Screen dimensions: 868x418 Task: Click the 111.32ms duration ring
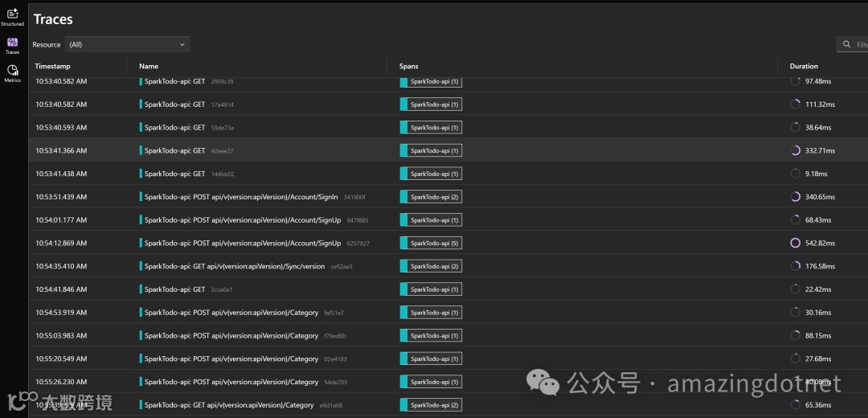point(796,104)
